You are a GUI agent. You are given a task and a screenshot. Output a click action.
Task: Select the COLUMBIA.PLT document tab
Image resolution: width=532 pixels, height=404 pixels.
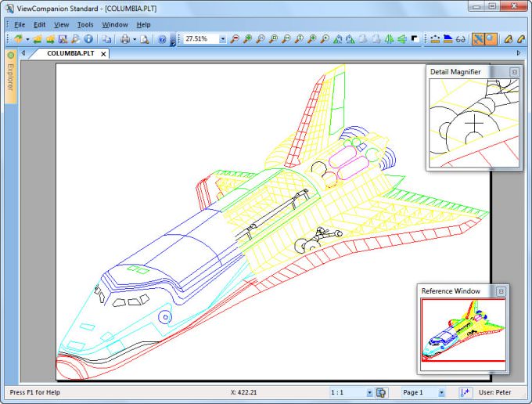70,53
